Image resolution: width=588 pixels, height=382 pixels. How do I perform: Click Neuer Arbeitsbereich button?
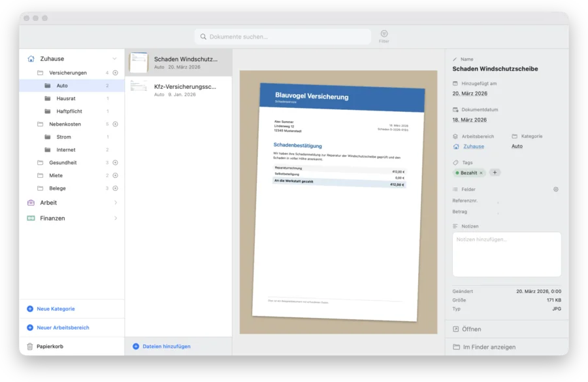tap(58, 328)
